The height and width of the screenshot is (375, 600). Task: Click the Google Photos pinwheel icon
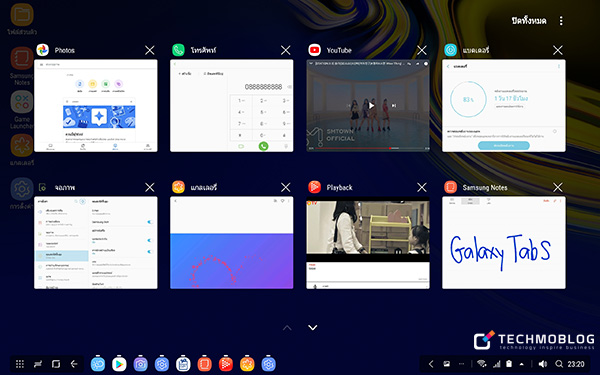(42, 50)
